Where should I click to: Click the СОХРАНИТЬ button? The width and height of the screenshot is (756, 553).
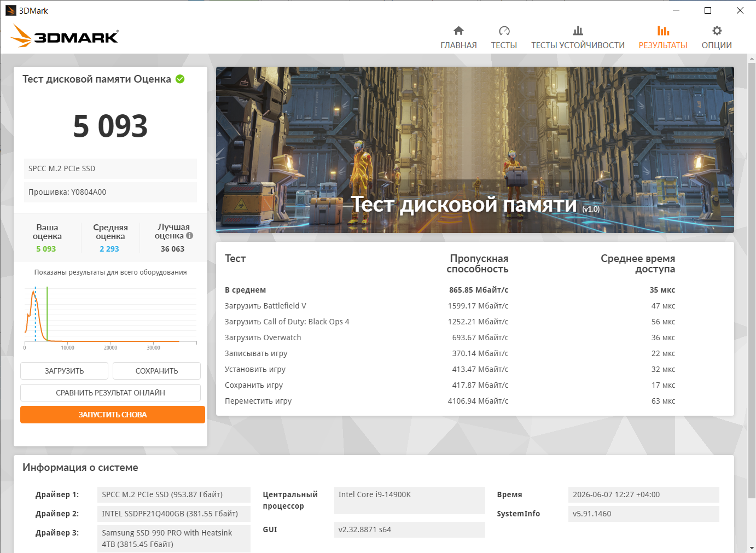point(156,371)
